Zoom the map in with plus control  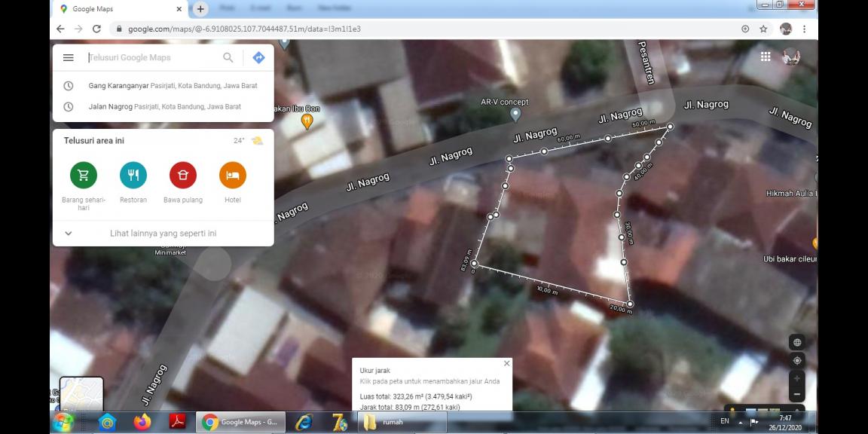(797, 378)
